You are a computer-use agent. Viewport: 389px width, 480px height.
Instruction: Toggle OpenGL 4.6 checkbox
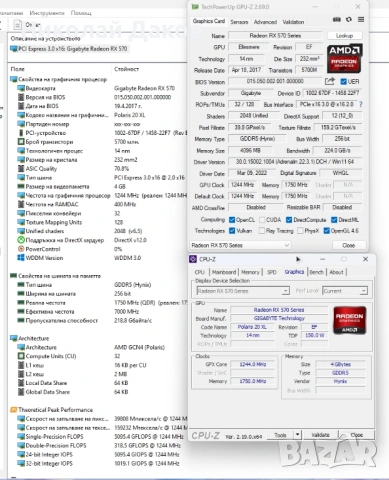(327, 231)
